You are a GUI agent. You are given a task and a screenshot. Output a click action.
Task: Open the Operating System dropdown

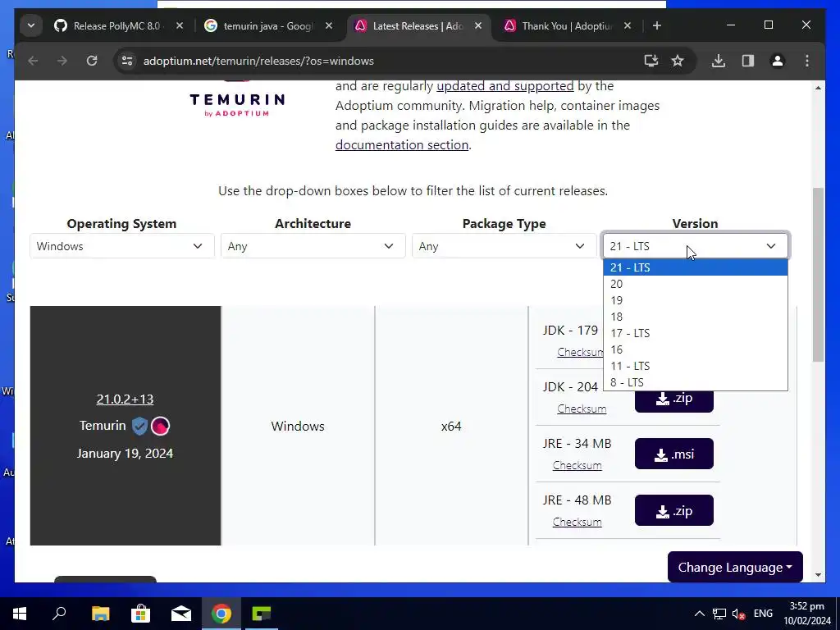[122, 246]
